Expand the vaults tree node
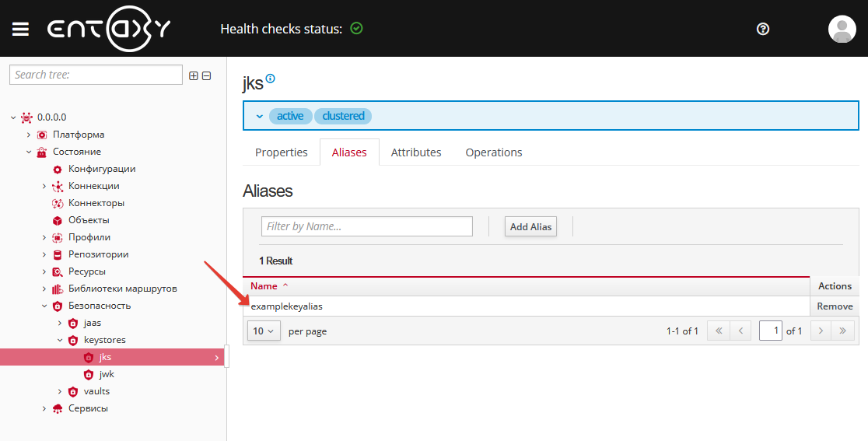The height and width of the screenshot is (441, 868). [x=61, y=391]
